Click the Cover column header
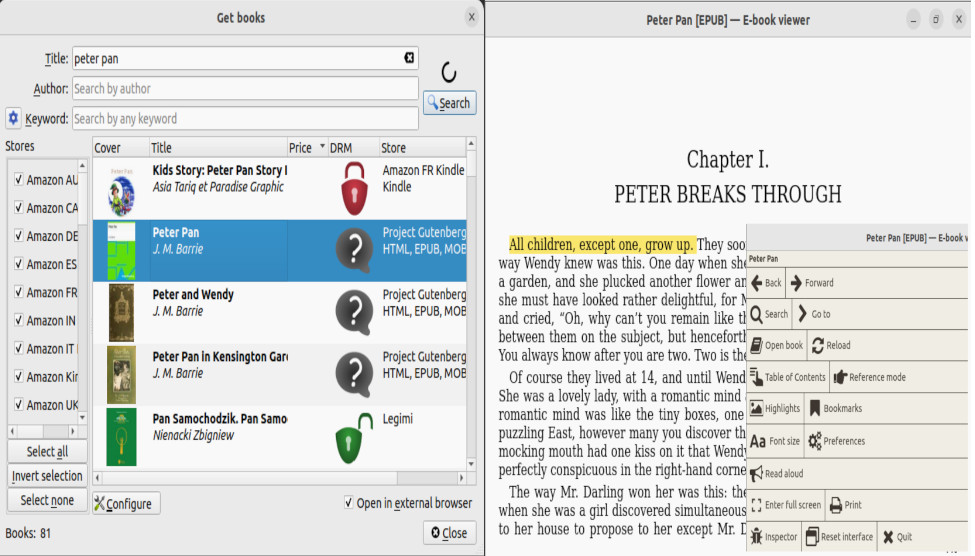Viewport: 975px width, 556px height. click(x=121, y=147)
